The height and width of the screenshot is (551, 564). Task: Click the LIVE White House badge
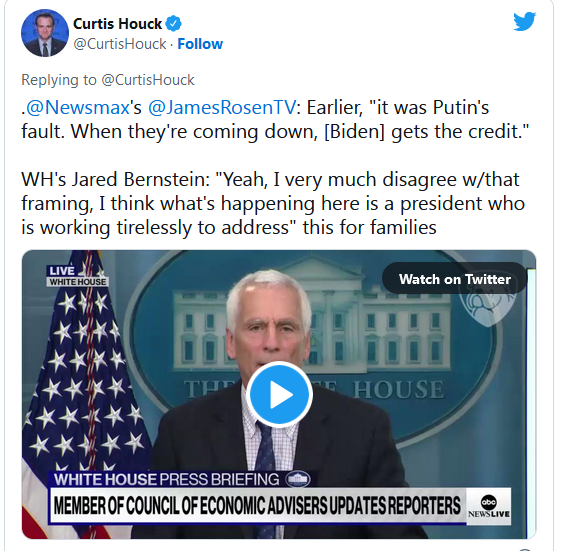tap(77, 276)
